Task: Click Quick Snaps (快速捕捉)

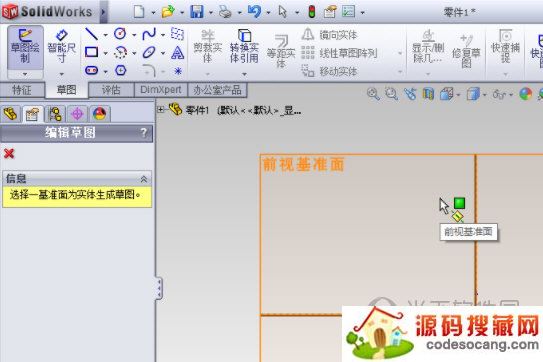Action: point(505,47)
